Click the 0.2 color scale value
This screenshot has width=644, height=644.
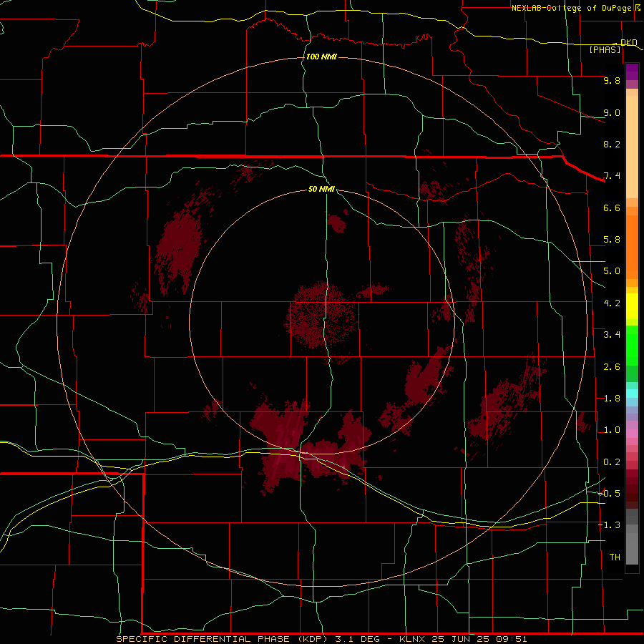612,462
